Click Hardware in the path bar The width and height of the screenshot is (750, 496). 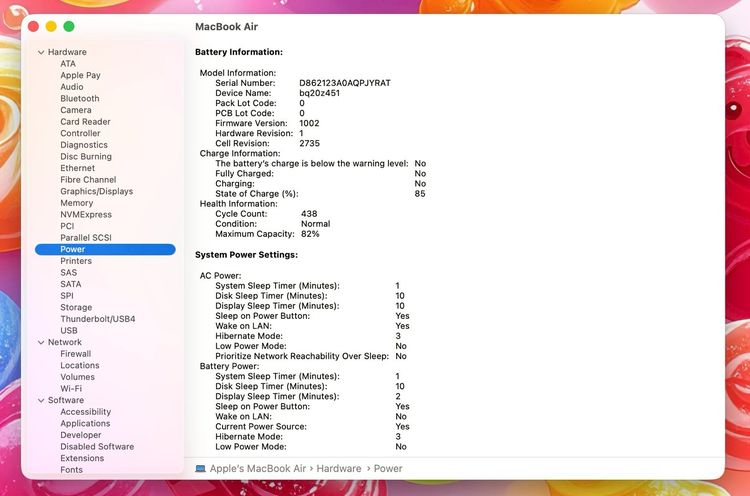pyautogui.click(x=339, y=469)
